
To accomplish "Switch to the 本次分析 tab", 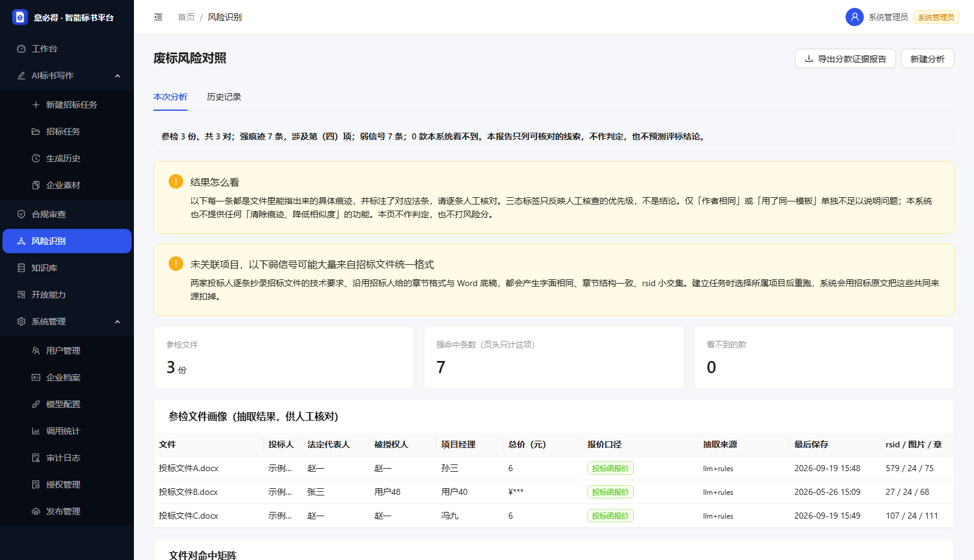I will (170, 97).
